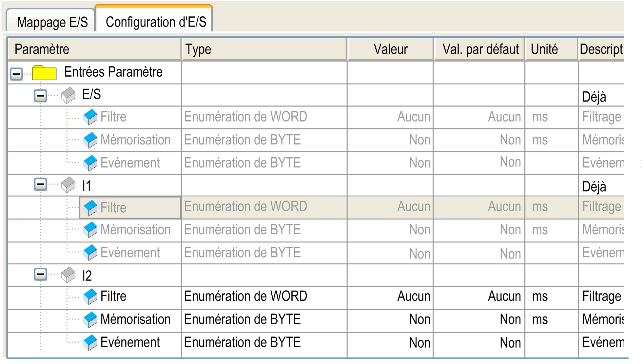This screenshot has height=364, width=642.
Task: Click the gray cube icon beside I2
Action: [68, 275]
